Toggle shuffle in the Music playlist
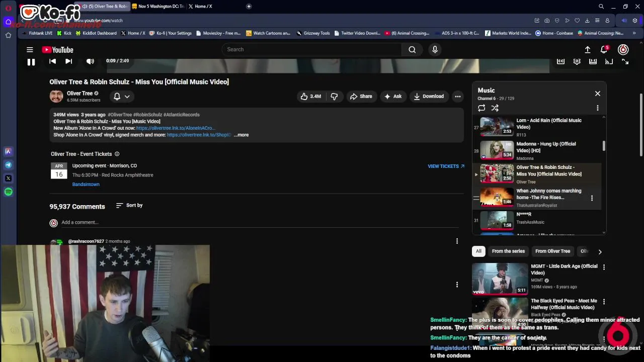Screen dimensions: 644x362 click(495, 108)
